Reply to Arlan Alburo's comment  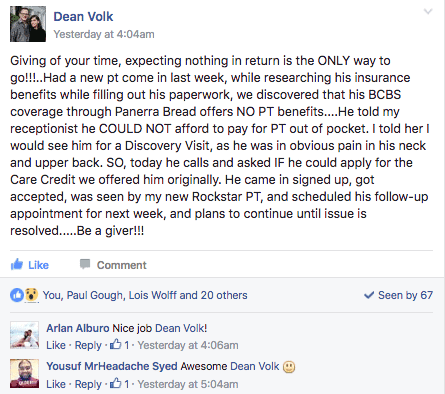[x=88, y=345]
